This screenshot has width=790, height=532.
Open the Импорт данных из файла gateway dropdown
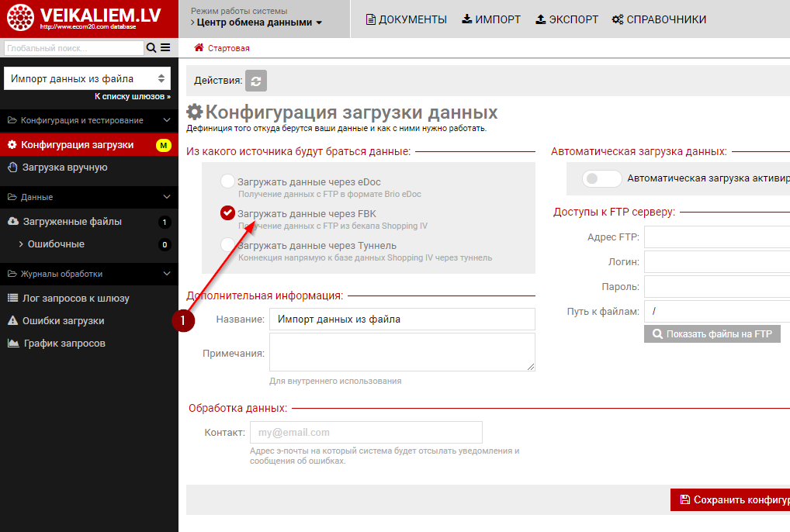pyautogui.click(x=87, y=78)
